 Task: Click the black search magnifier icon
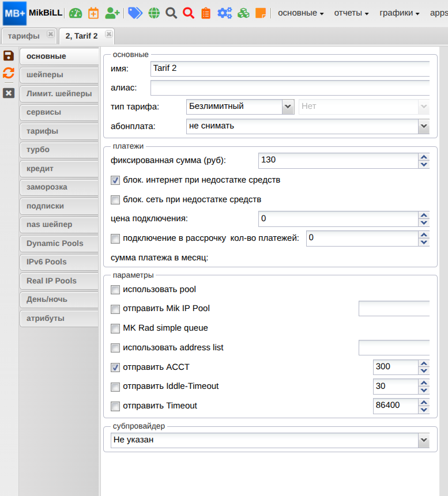[x=171, y=13]
